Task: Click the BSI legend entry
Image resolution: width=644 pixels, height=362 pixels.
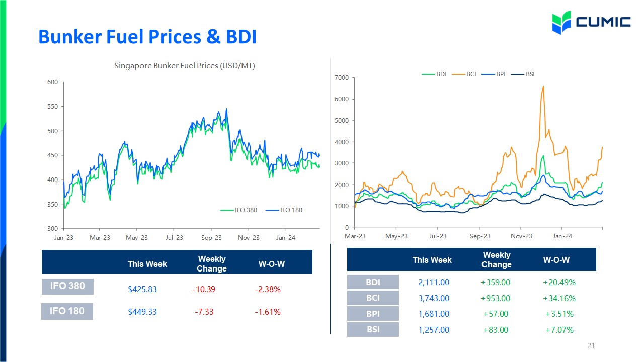Action: tap(523, 74)
